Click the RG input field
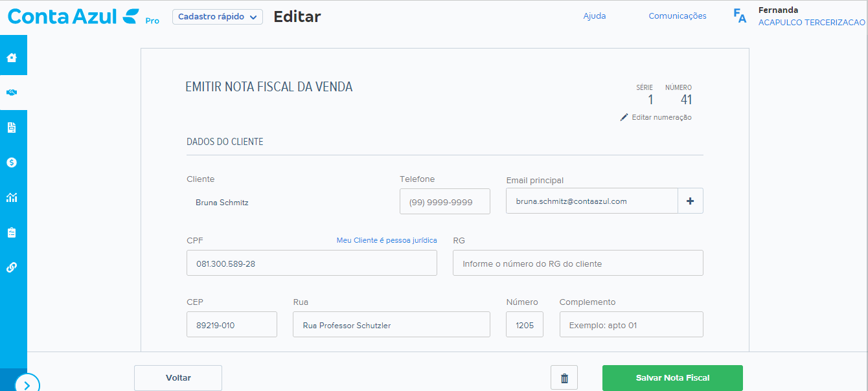868x391 pixels. click(x=578, y=263)
